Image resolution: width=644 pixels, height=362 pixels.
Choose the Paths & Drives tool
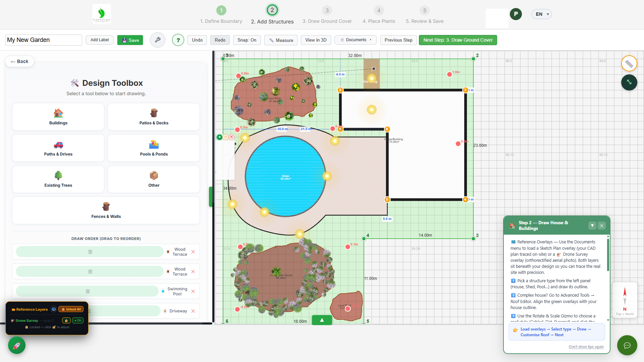click(58, 148)
